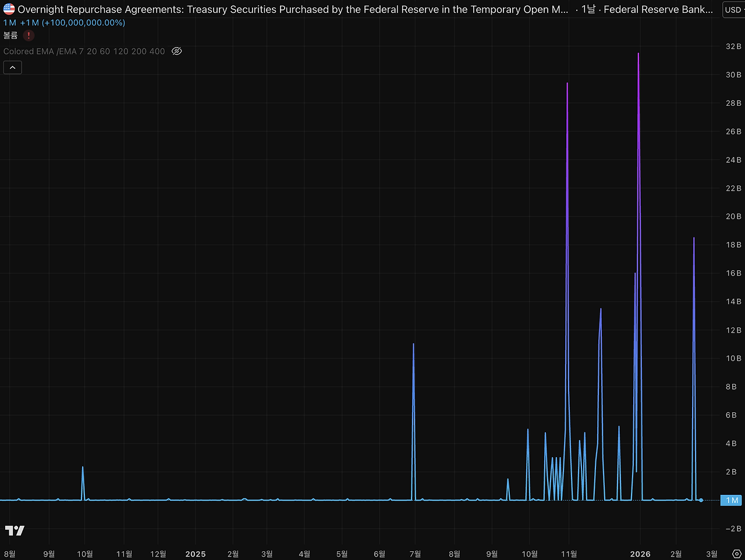This screenshot has width=745, height=560.
Task: Click the 24B price axis label
Action: click(733, 160)
